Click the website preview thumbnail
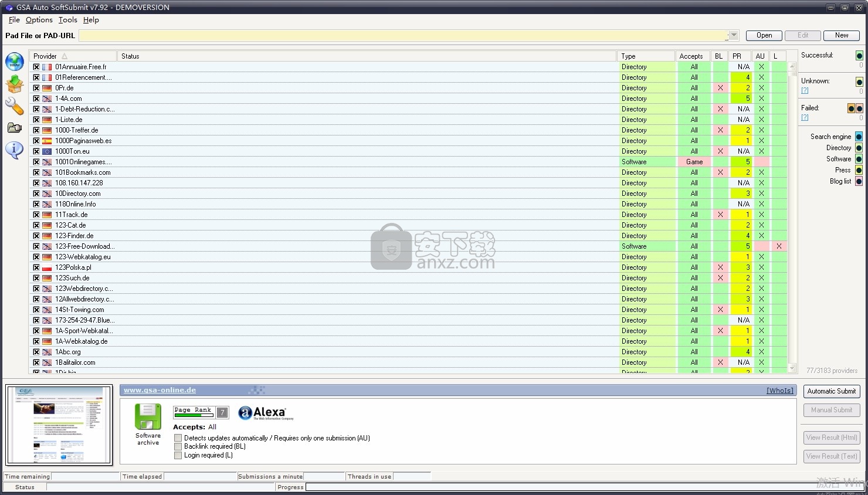Image resolution: width=868 pixels, height=495 pixels. [59, 425]
